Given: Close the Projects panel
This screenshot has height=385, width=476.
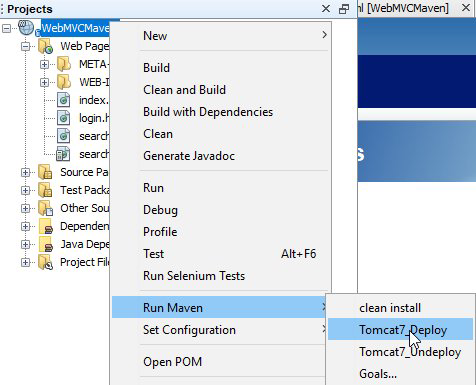Looking at the screenshot, I should (x=326, y=9).
